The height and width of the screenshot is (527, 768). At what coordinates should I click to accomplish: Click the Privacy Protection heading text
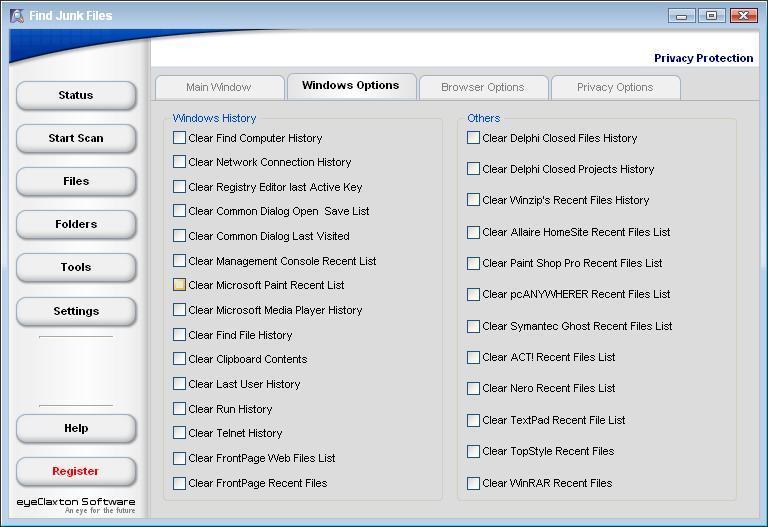tap(703, 58)
